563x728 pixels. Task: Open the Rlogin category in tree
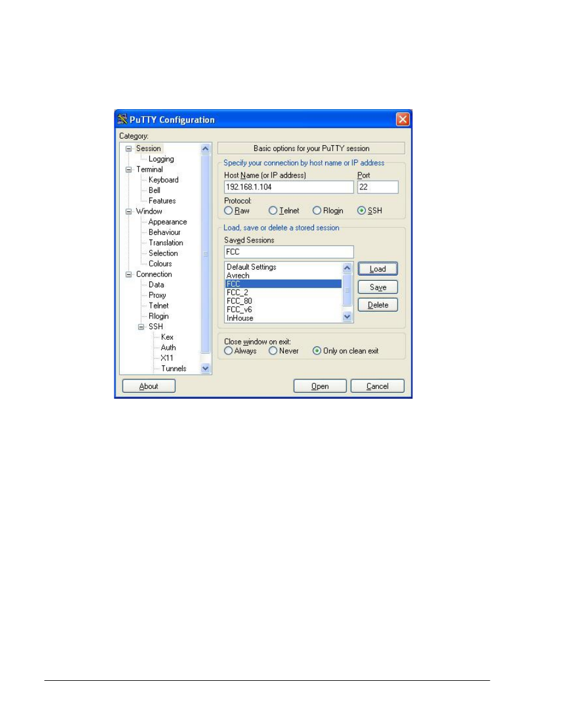click(159, 316)
